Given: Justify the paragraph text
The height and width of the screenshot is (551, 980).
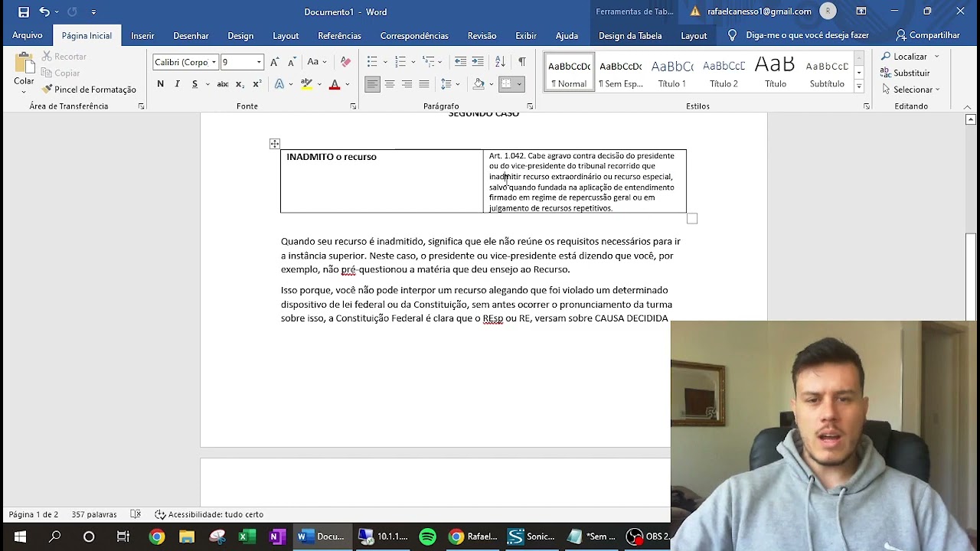Looking at the screenshot, I should (423, 84).
